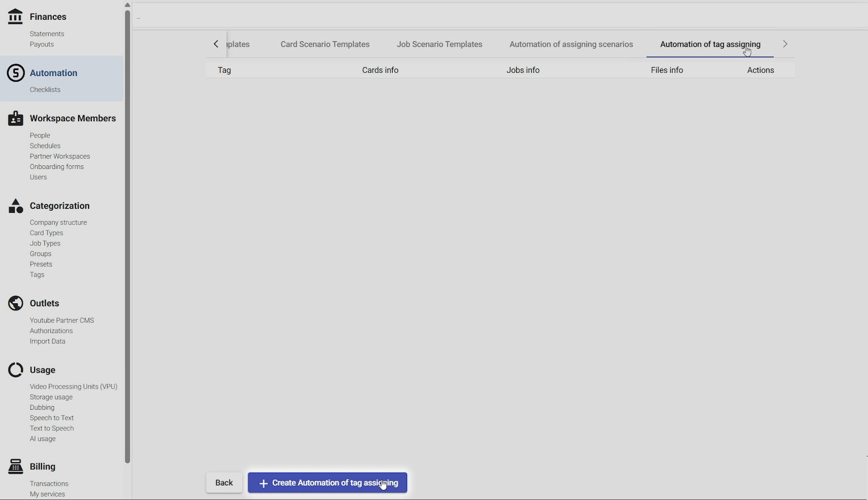Open Youtube Partner CMS link
The image size is (868, 500).
point(62,320)
